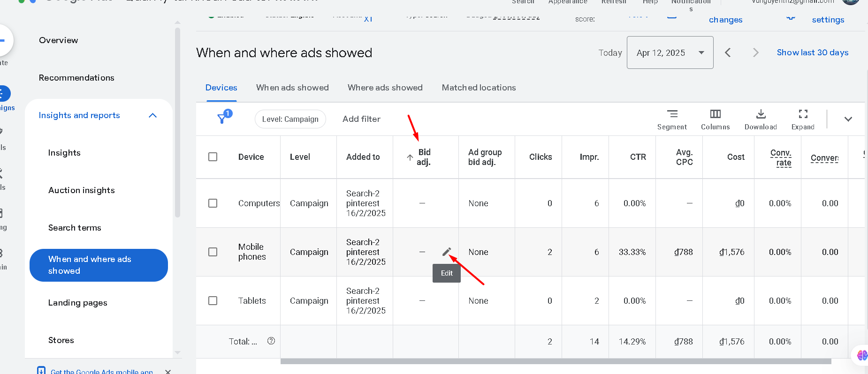This screenshot has height=374, width=868.
Task: Collapse the table toolbar chevron
Action: tap(848, 119)
